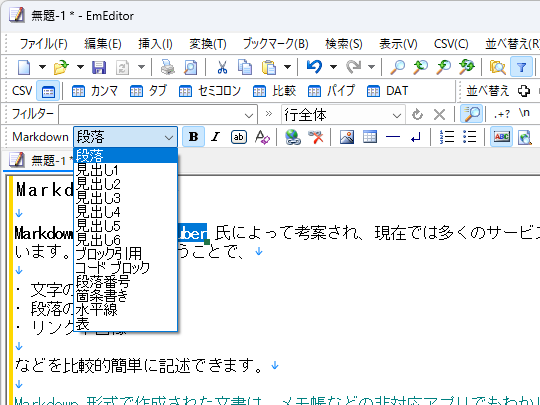Cancel the filter with X button
This screenshot has width=540, height=405.
[439, 114]
